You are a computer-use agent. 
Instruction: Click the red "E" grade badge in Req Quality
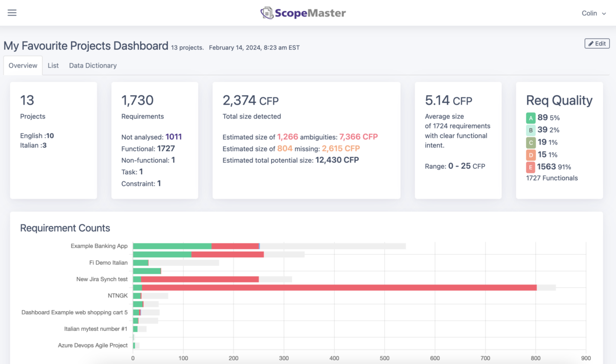530,167
